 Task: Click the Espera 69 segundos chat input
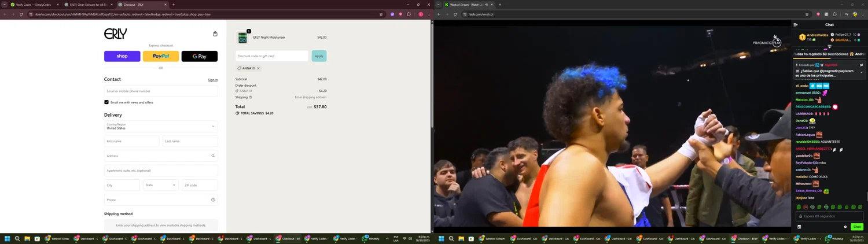pyautogui.click(x=830, y=216)
